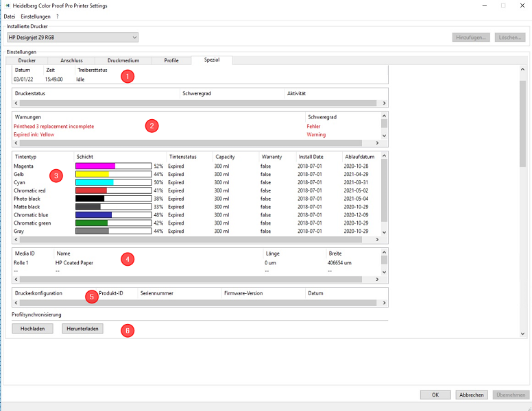Viewport: 532px width, 411px height.
Task: Click the scroll-down arrow in ink list
Action: tap(384, 232)
